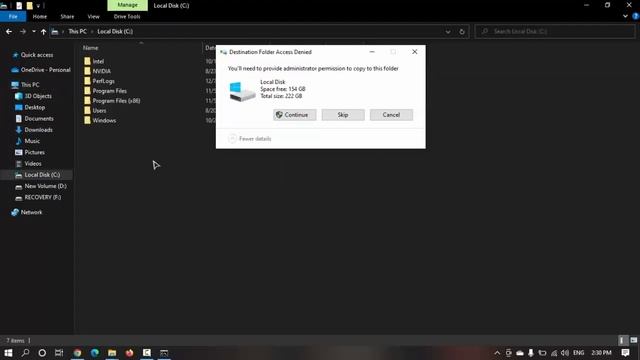
Task: Switch to the Share ribbon tab
Action: 67,16
